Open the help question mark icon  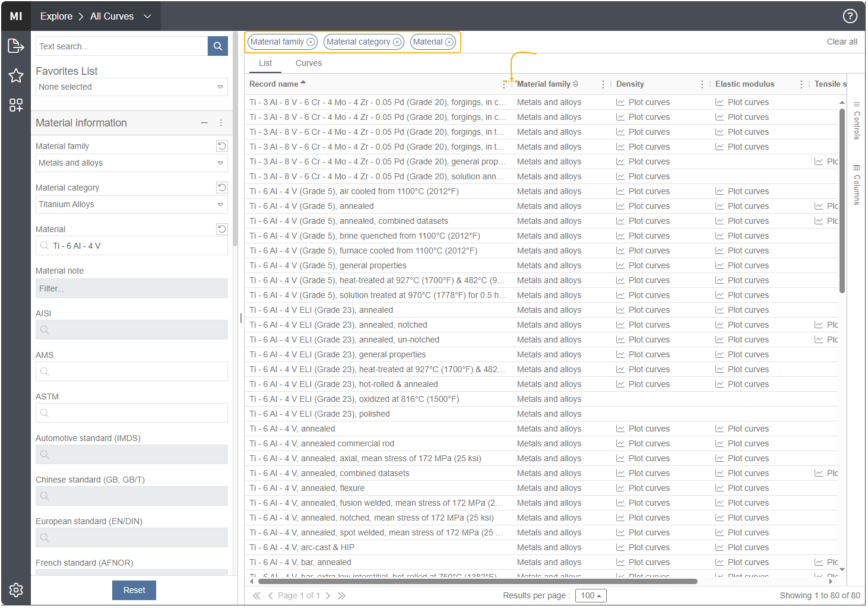(x=850, y=16)
